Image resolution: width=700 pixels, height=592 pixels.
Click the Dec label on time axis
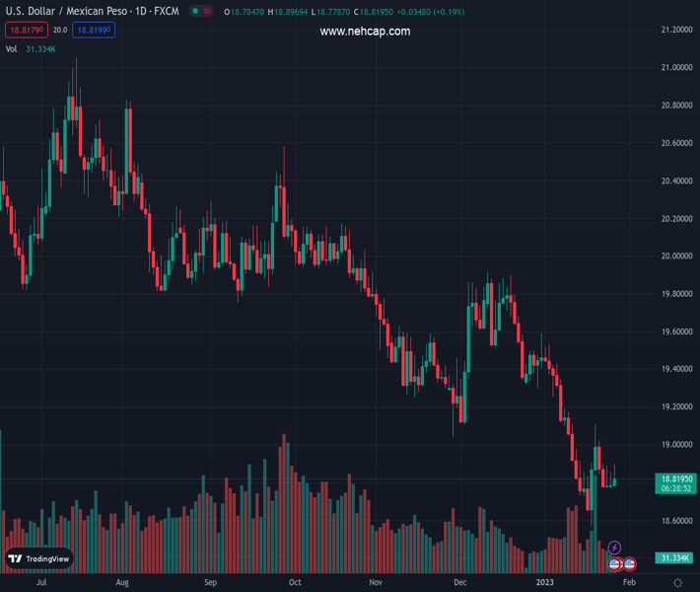click(x=459, y=583)
